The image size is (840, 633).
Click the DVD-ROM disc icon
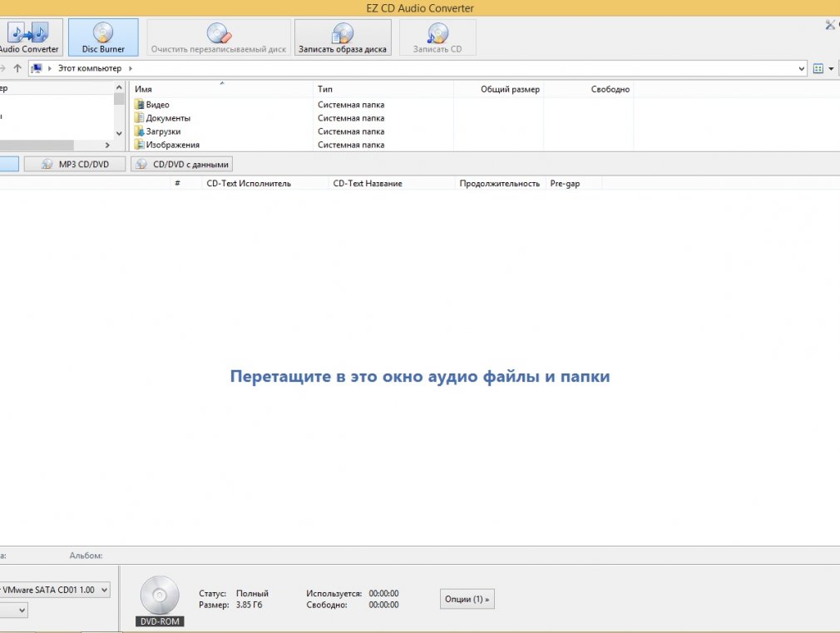pyautogui.click(x=160, y=596)
